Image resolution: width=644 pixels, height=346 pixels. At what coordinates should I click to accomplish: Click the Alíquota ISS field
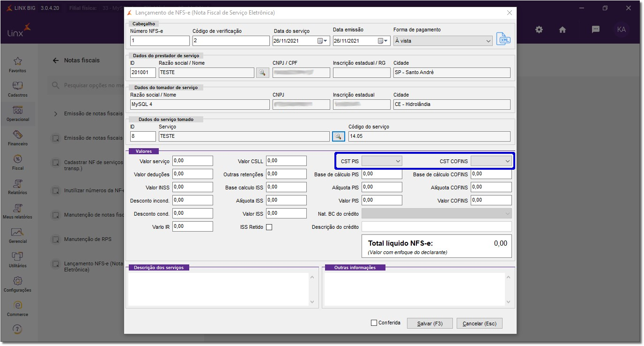click(x=286, y=200)
